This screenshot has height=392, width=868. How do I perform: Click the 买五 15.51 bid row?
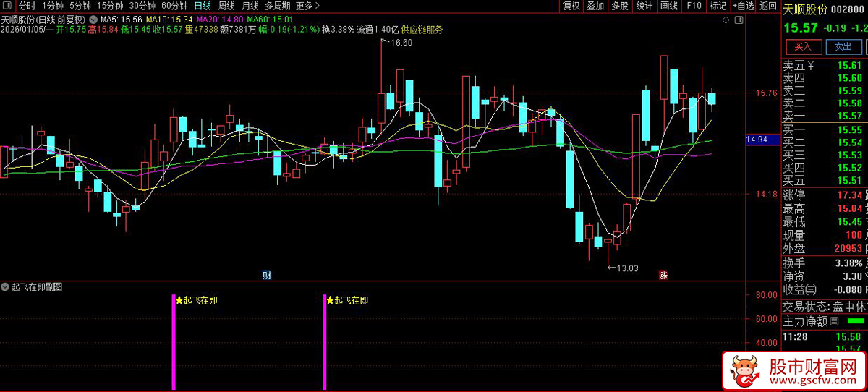(824, 180)
